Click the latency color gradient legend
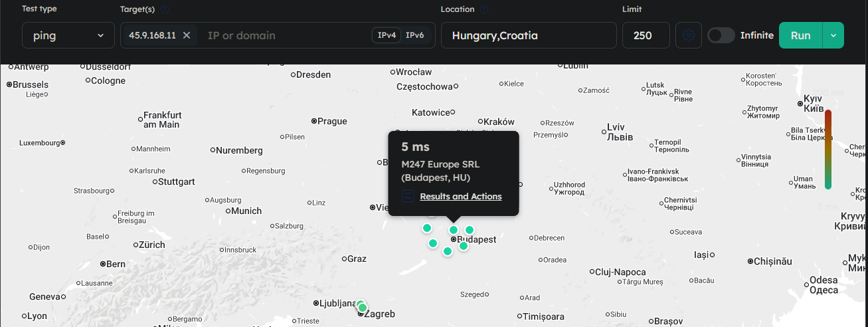Screen dimensions: 868x327 tap(828, 150)
